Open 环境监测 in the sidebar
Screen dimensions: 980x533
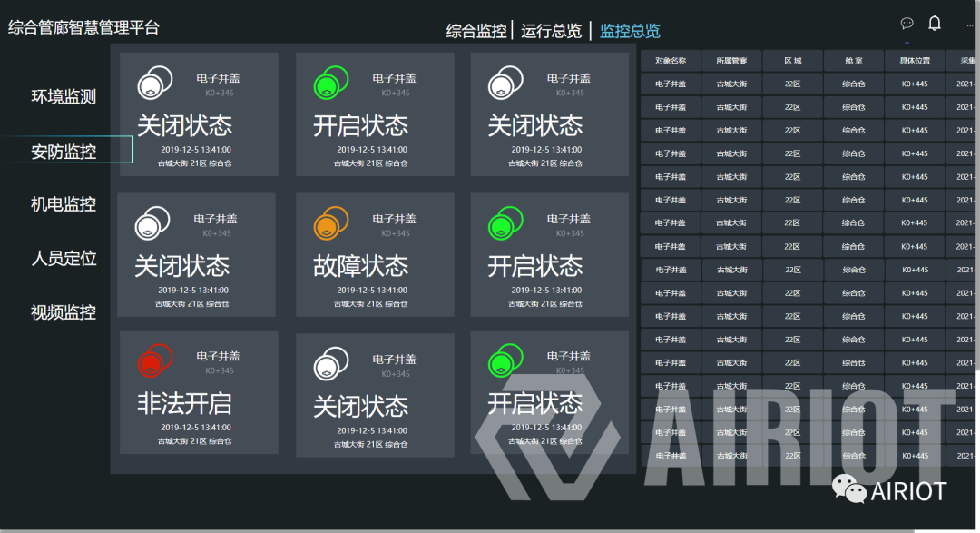tap(64, 97)
